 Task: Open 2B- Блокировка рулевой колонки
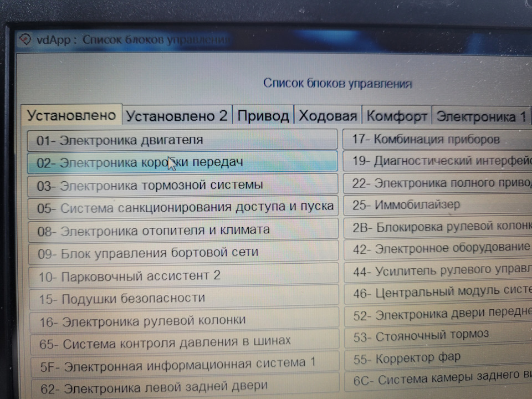point(438,227)
